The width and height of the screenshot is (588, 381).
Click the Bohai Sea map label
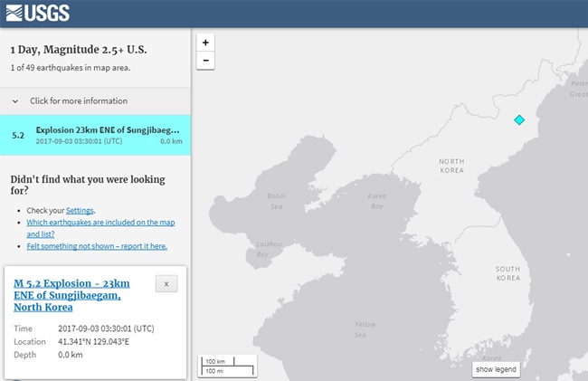(x=276, y=201)
